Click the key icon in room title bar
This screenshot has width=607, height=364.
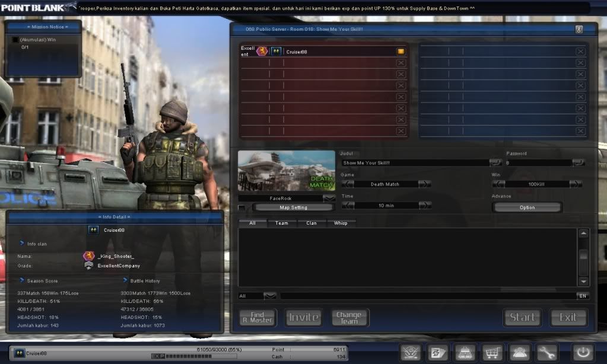[x=579, y=30]
